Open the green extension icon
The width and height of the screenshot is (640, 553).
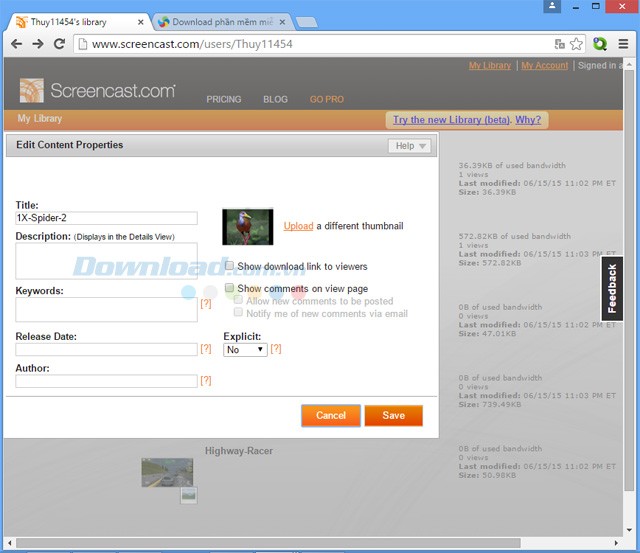(x=600, y=44)
